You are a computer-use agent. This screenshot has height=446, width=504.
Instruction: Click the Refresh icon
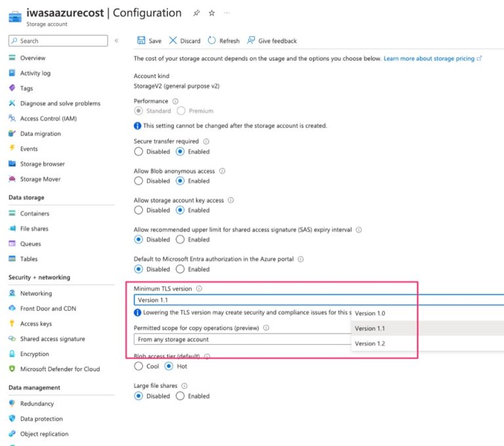(x=212, y=41)
